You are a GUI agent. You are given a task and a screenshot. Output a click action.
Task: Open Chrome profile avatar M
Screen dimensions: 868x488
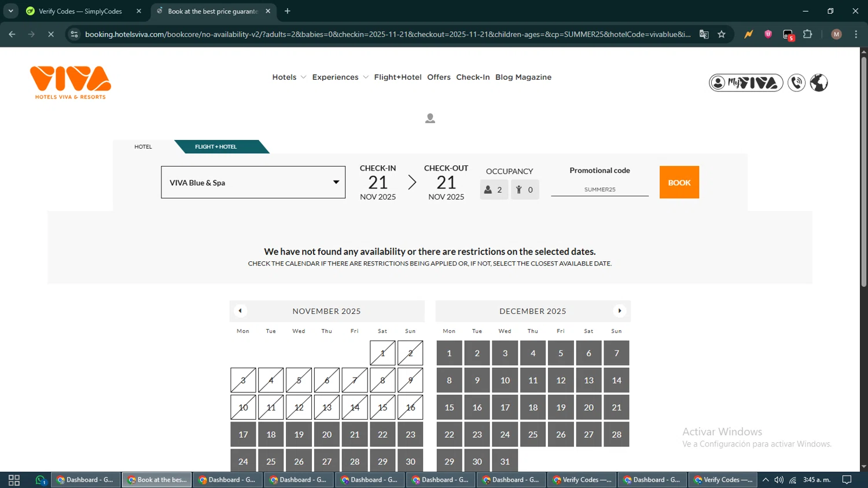pyautogui.click(x=836, y=34)
